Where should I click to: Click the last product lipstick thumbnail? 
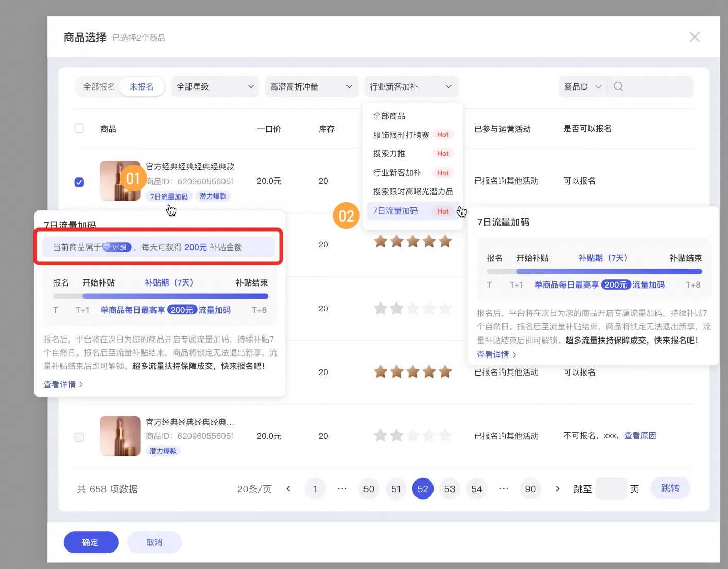coord(120,436)
